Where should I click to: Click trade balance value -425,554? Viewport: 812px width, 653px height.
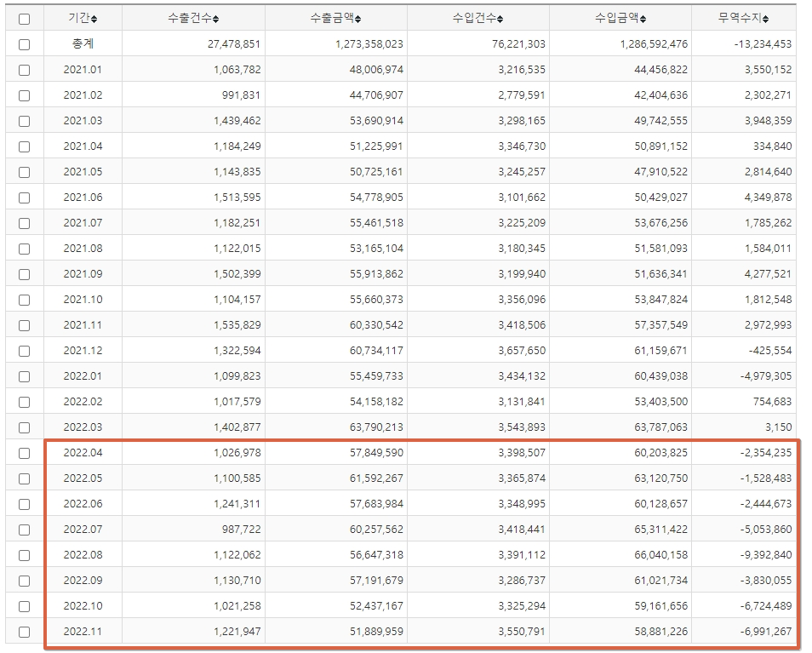pos(770,351)
